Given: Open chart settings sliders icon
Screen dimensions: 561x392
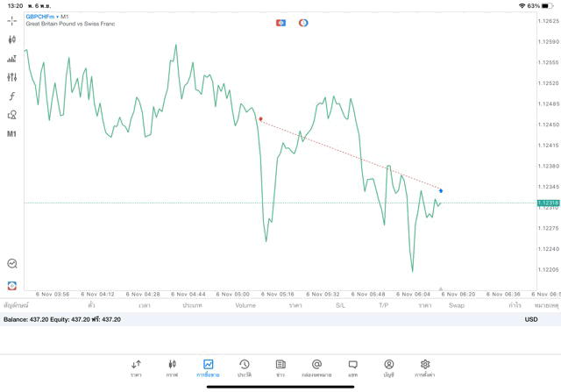Looking at the screenshot, I should [x=12, y=77].
